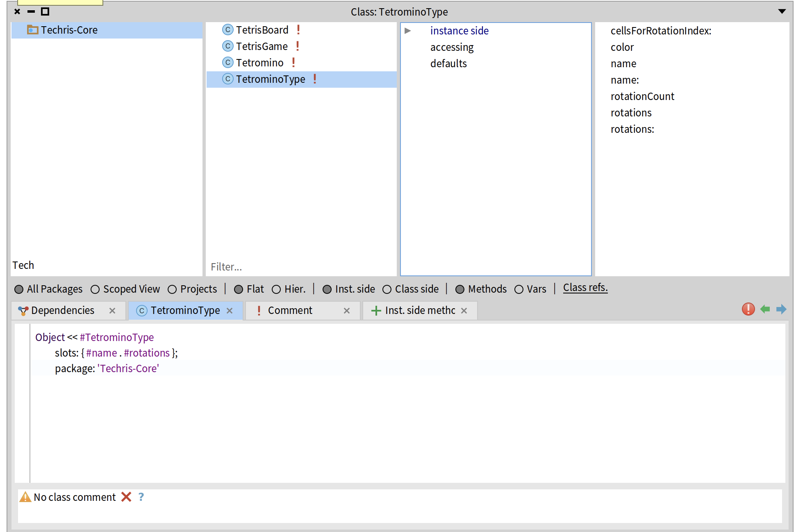Select the rotationCount method

tap(642, 96)
